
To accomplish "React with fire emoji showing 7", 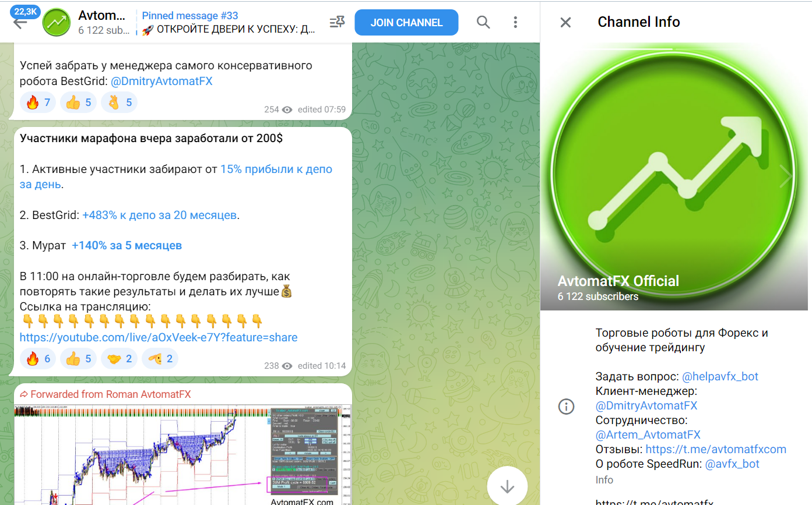I will (x=38, y=103).
